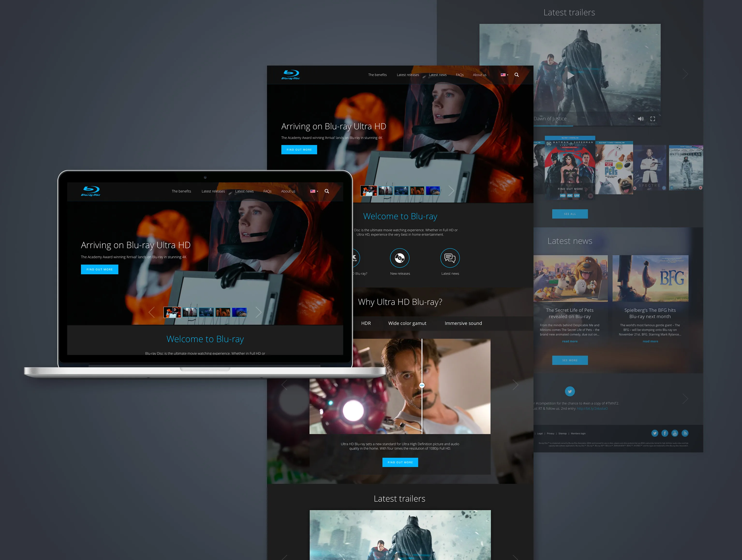Click the footer Twitter icon
Screen dimensions: 742x560
click(x=655, y=433)
